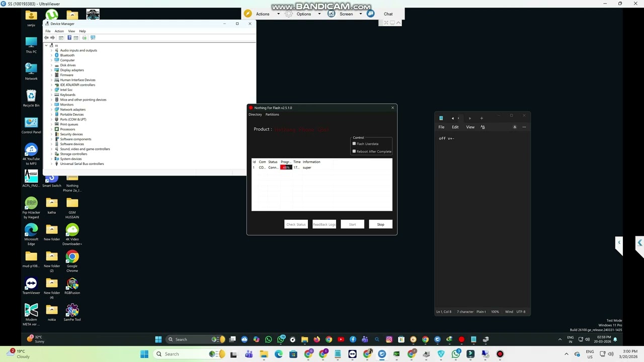Open Notepad File menu
The image size is (644, 362).
[x=441, y=127]
